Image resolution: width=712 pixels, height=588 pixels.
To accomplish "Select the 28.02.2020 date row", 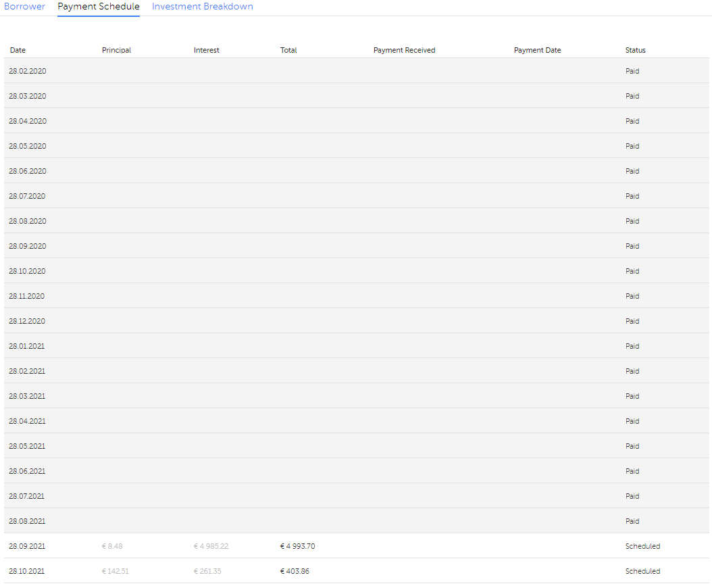I will tap(28, 71).
